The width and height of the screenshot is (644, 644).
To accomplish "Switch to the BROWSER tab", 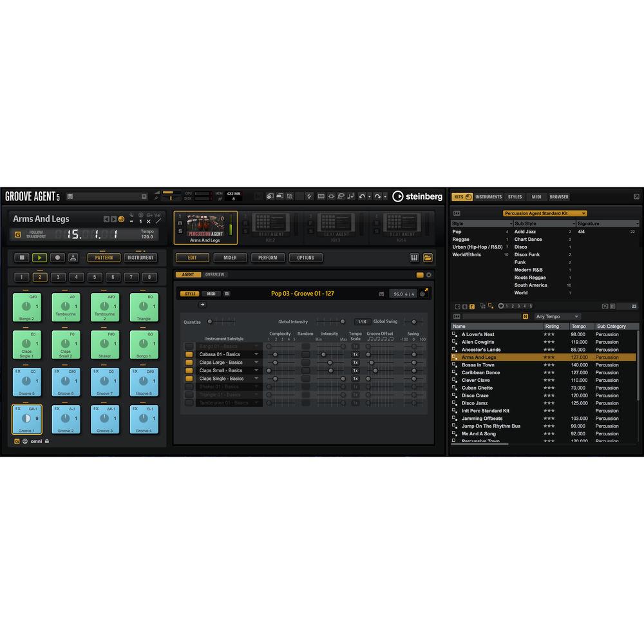I will 558,196.
